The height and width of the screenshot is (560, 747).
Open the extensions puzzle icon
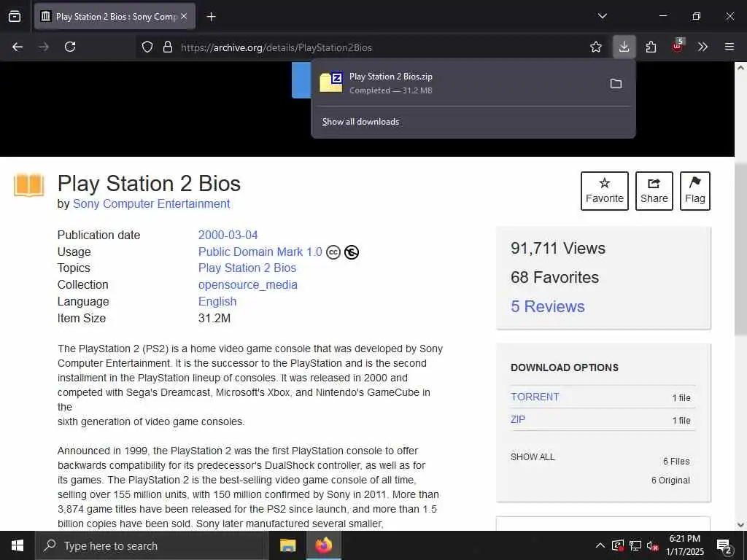click(651, 47)
